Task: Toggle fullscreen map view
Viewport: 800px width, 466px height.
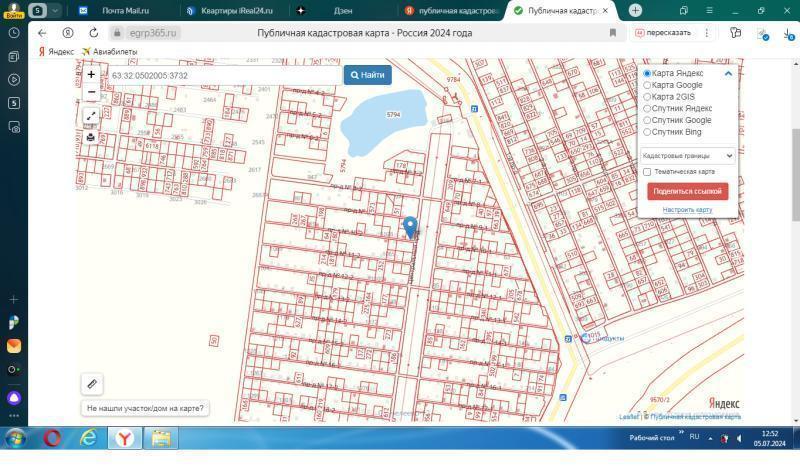Action: click(x=91, y=116)
